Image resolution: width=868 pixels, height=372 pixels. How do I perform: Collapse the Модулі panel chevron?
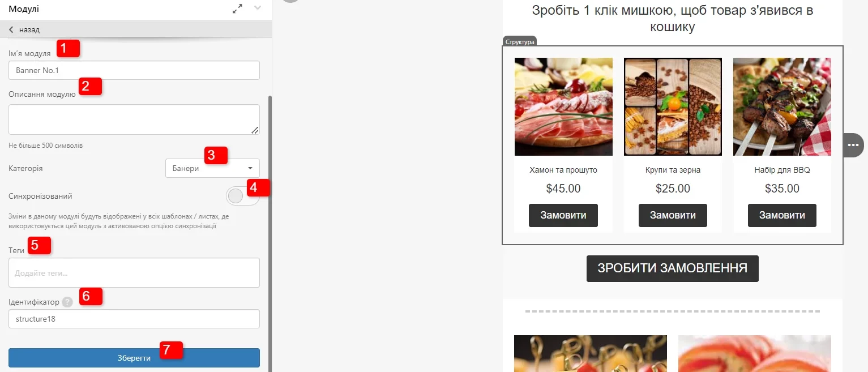(x=258, y=8)
